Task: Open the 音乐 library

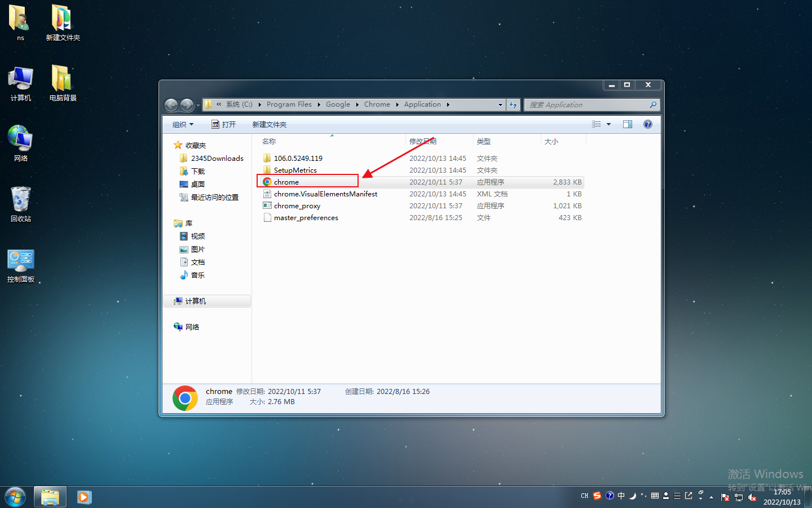Action: point(192,275)
